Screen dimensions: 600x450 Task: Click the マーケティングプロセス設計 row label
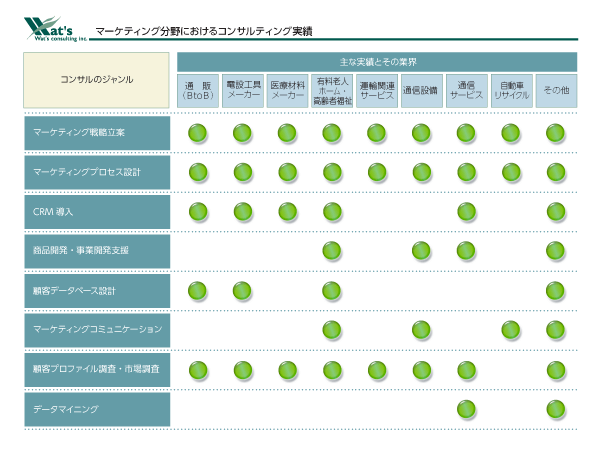(x=97, y=172)
